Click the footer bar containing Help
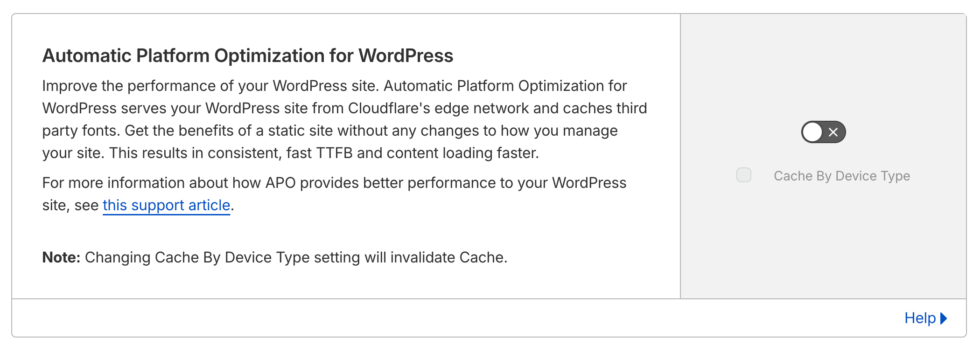 [x=490, y=318]
